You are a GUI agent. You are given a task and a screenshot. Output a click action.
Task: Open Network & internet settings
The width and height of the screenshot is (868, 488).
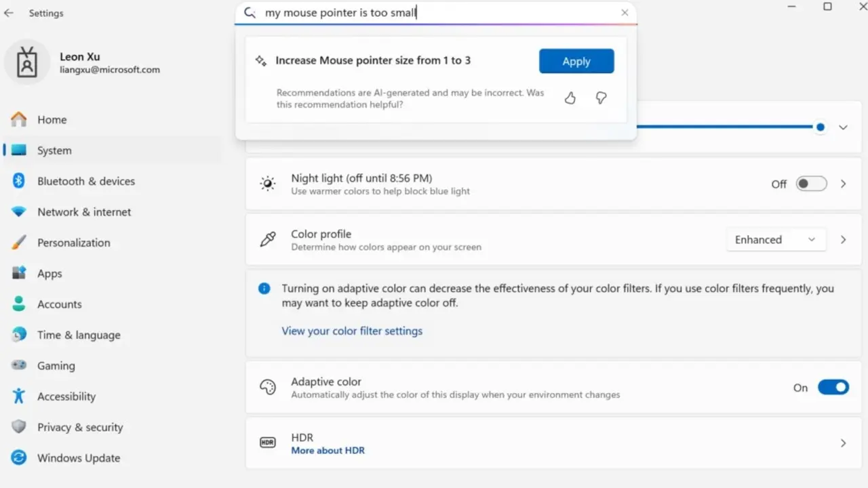coord(84,212)
